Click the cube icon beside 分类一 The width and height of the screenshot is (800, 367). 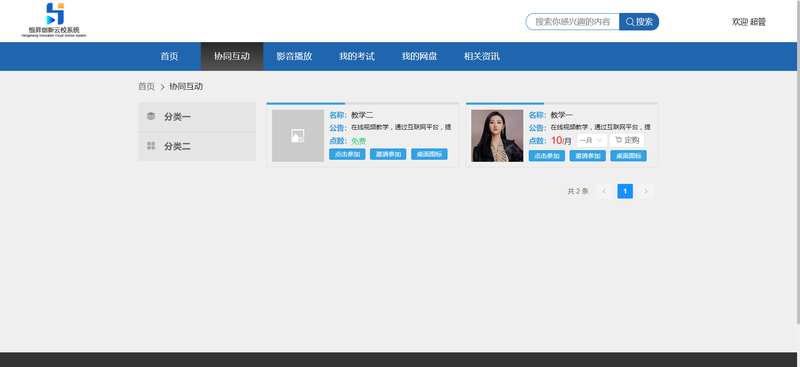point(151,116)
